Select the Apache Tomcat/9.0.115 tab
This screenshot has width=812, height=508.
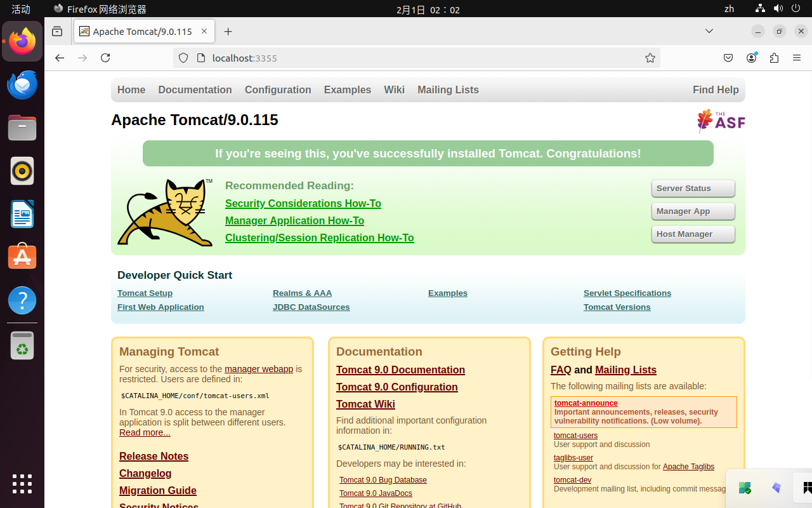click(x=145, y=31)
